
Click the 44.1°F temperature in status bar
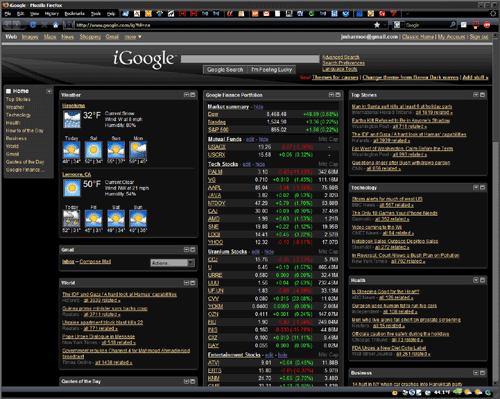tap(442, 392)
